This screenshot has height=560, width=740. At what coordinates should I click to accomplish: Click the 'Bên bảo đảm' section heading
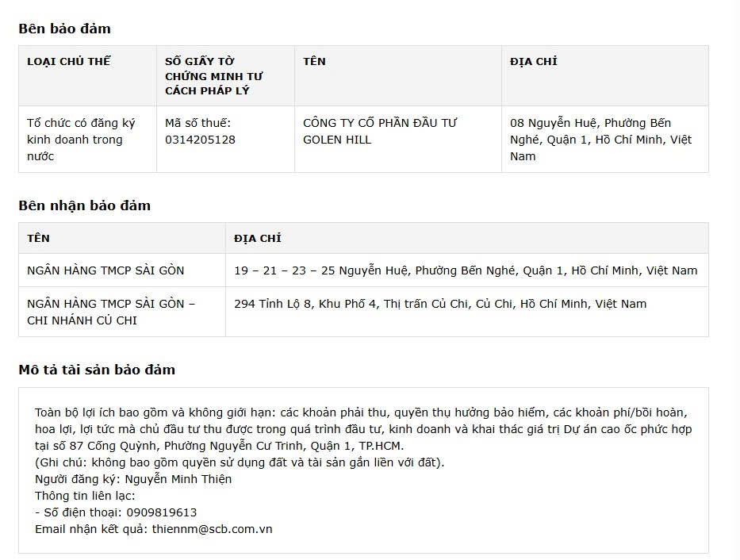(x=65, y=29)
